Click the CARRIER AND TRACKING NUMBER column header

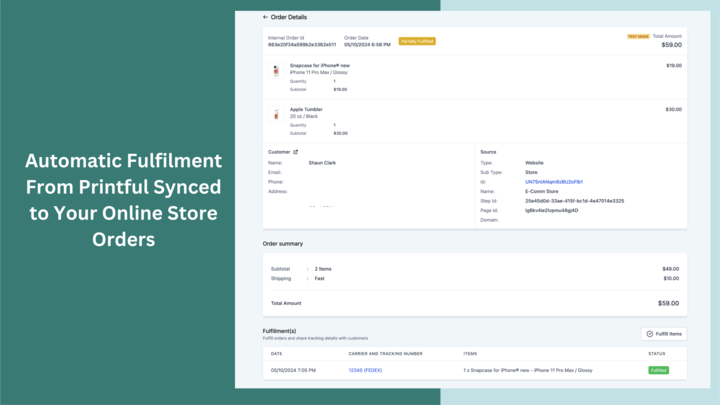pos(385,354)
